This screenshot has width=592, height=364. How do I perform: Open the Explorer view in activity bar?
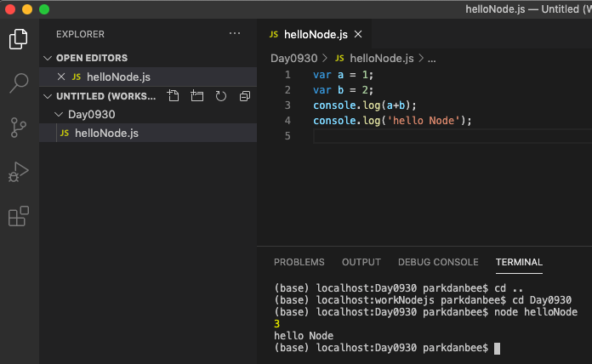coord(19,39)
